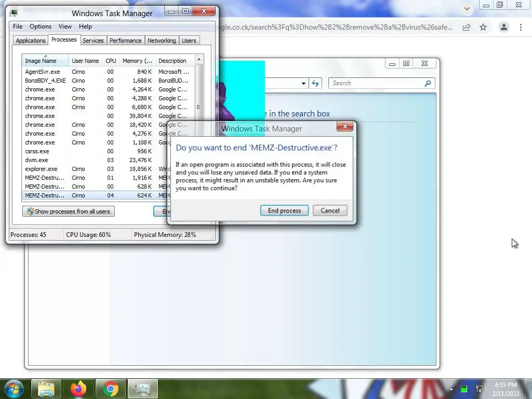The width and height of the screenshot is (532, 399).
Task: Click Task Manager taskbar button
Action: click(x=142, y=389)
